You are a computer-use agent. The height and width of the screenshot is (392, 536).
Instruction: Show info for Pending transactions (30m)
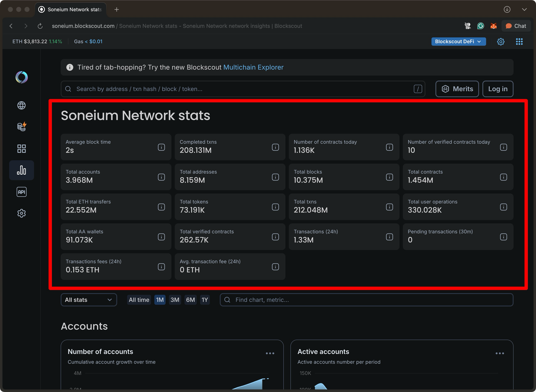504,237
